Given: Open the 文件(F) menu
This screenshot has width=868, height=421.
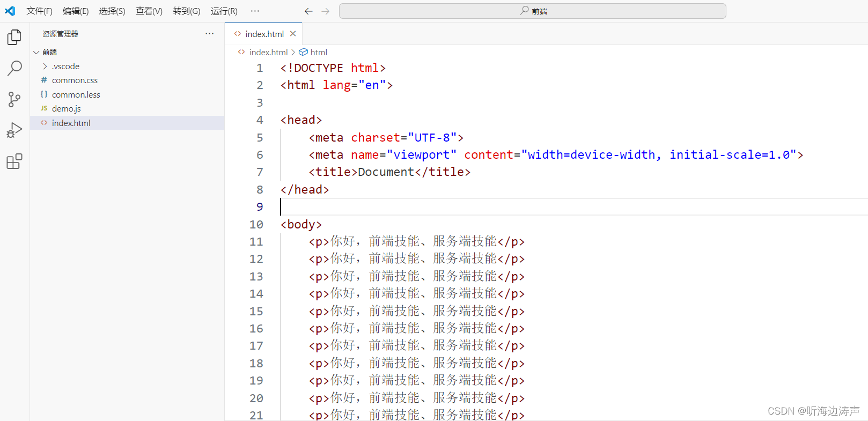Looking at the screenshot, I should click(40, 11).
